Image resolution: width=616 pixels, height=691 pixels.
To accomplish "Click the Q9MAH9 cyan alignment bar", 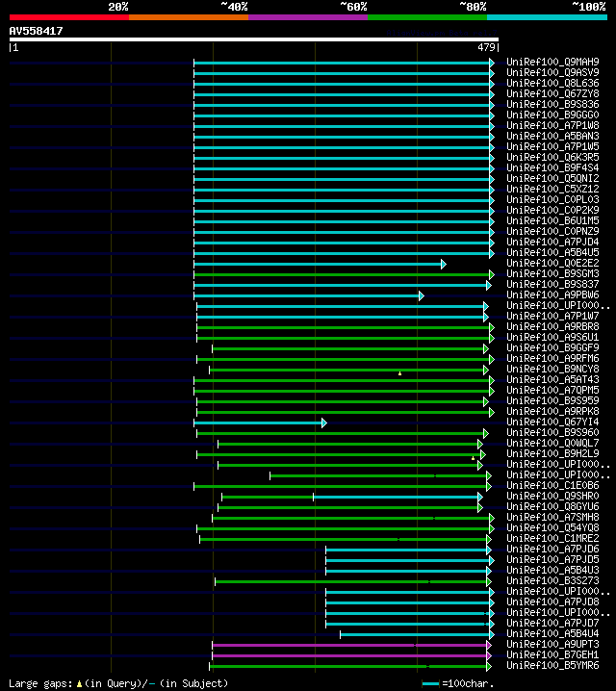I will coord(342,63).
